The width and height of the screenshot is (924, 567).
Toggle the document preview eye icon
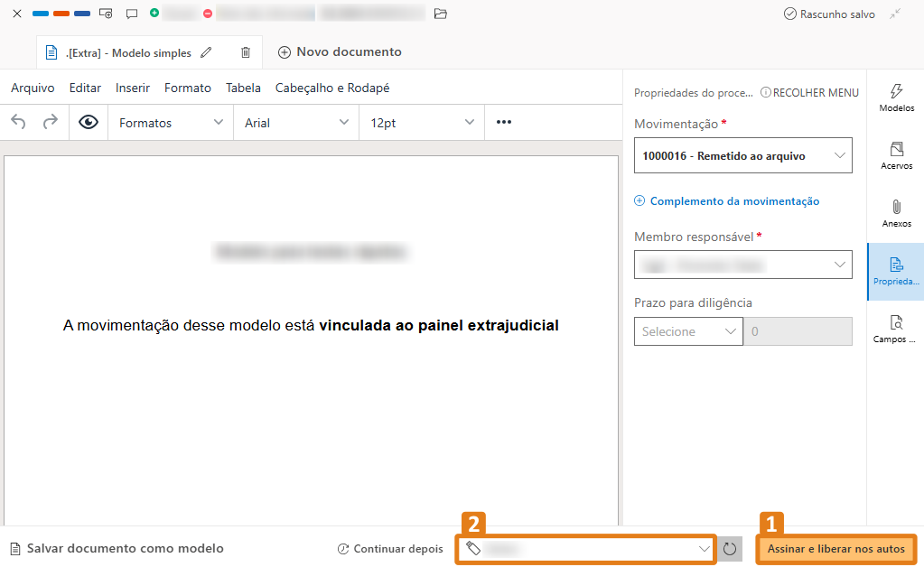(88, 122)
